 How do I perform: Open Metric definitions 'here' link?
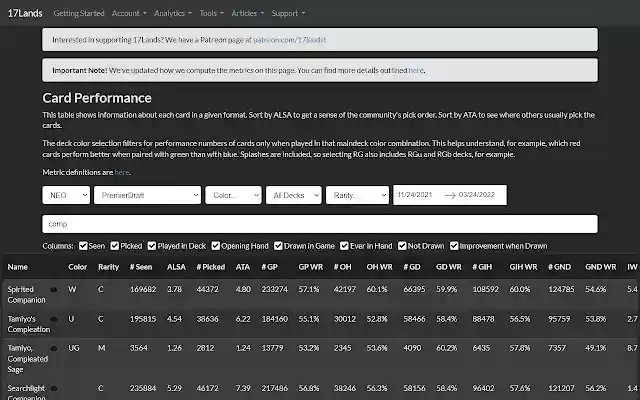click(x=122, y=172)
